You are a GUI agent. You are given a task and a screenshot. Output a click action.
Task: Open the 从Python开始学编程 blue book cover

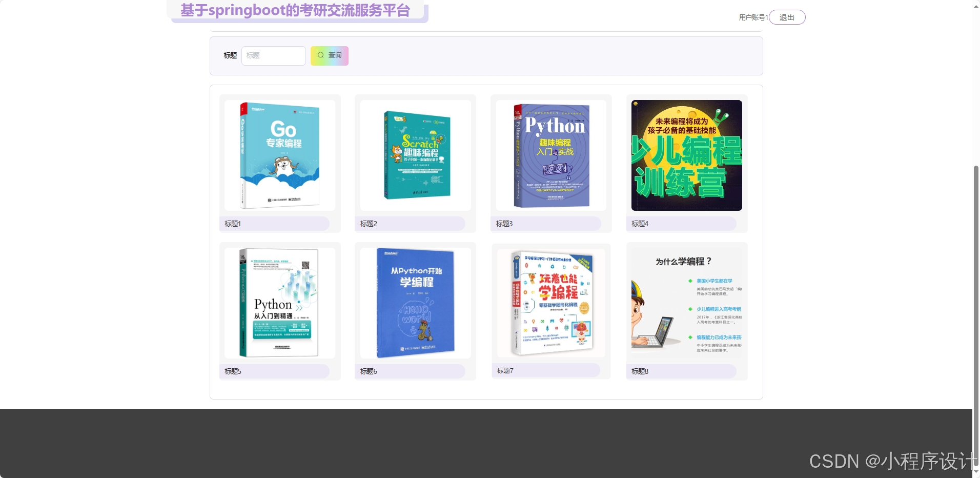(x=416, y=303)
